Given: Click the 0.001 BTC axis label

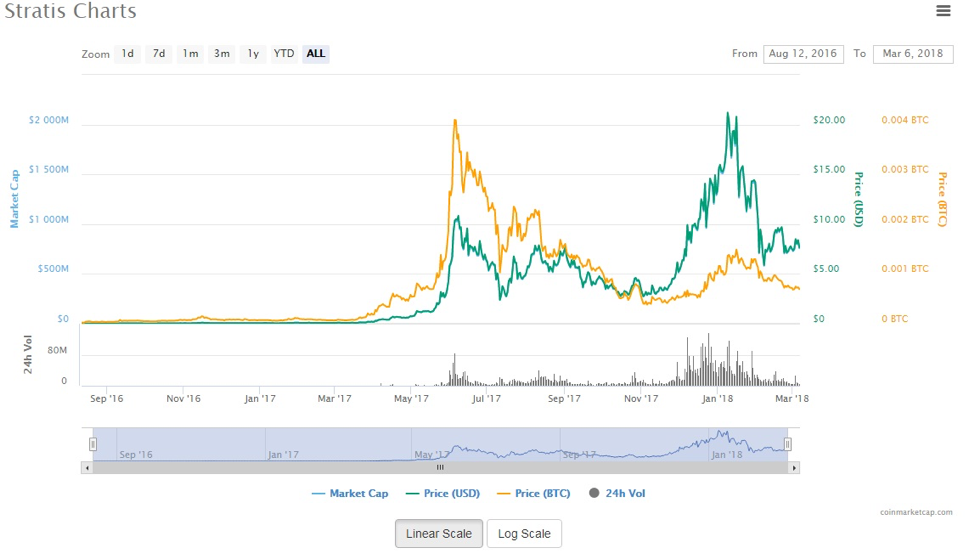Looking at the screenshot, I should 905,269.
